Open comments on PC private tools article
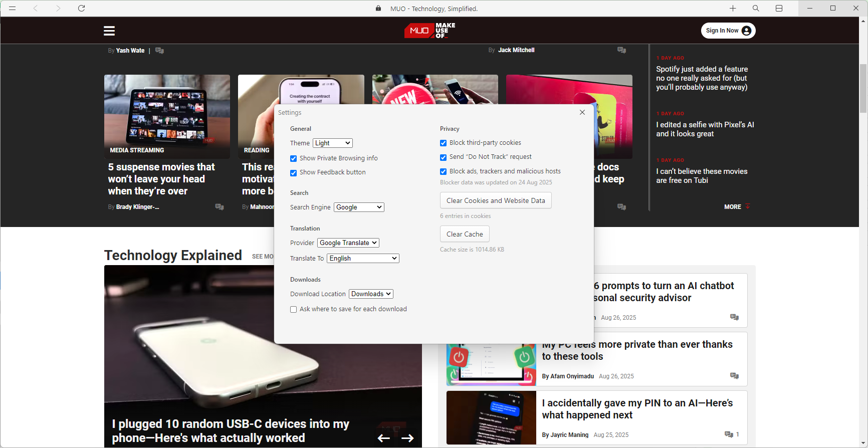 [x=735, y=376]
